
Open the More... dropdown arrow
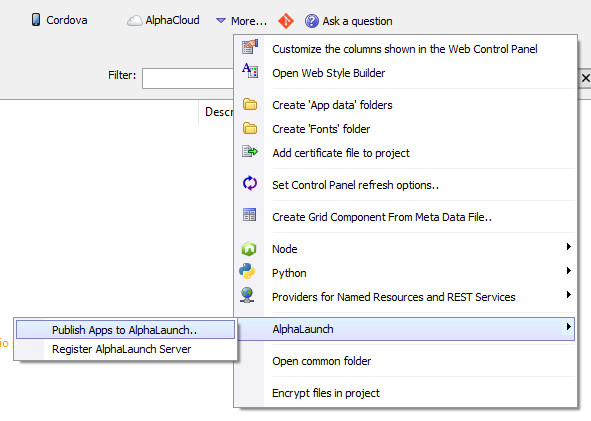(x=221, y=21)
